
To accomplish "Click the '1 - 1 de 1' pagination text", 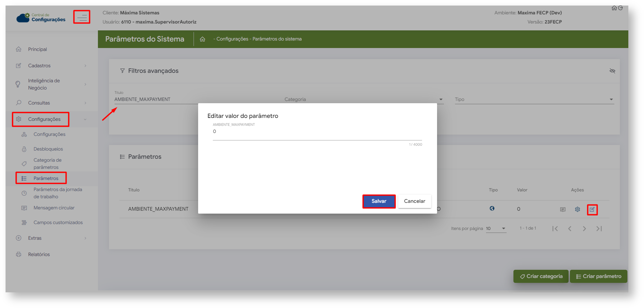I will [528, 228].
